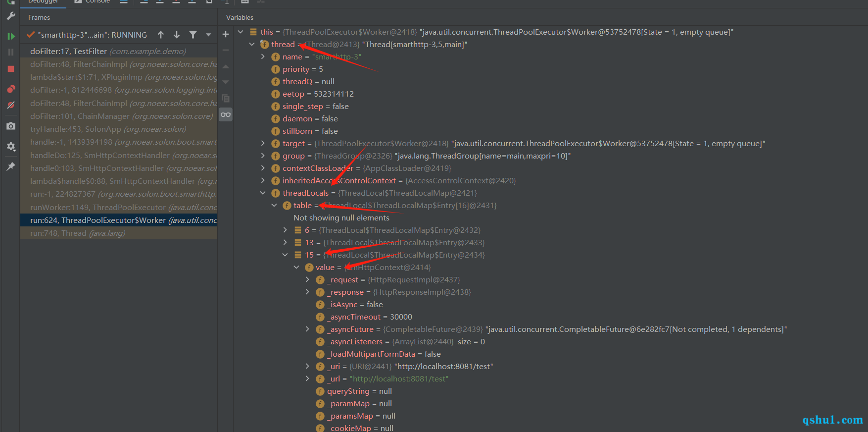The height and width of the screenshot is (432, 868).
Task: Collapse the threadLocals node
Action: [x=263, y=193]
